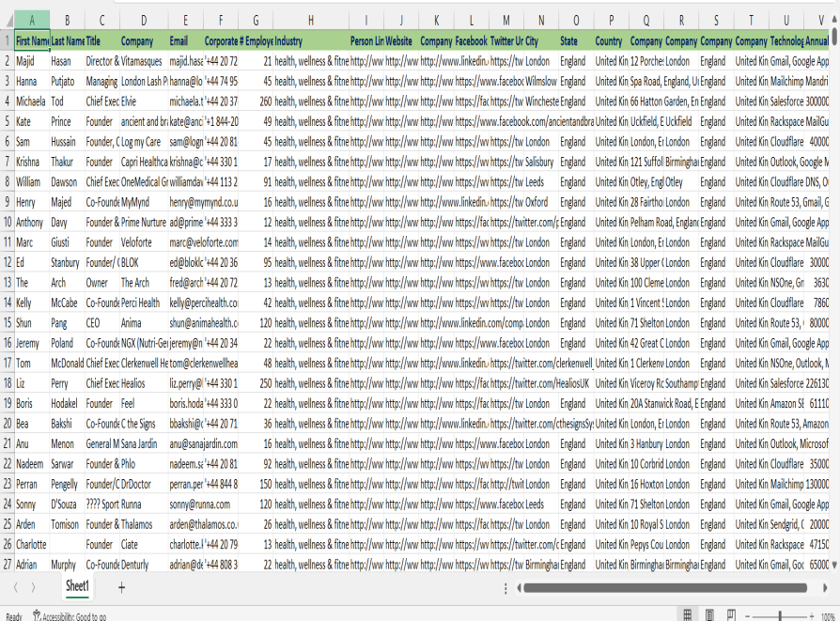Open the Sheet1 tab
The width and height of the screenshot is (840, 621).
coord(77,586)
